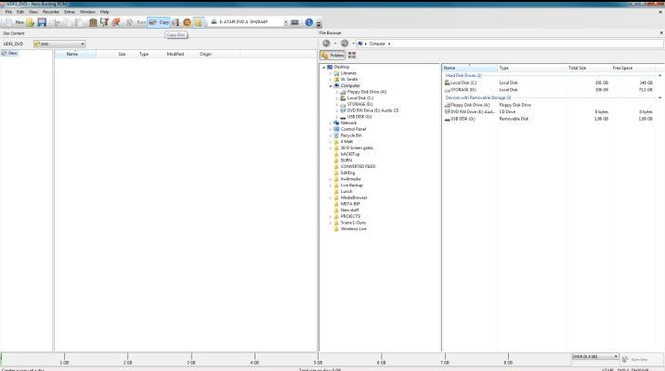Expand the Network tree node
The height and width of the screenshot is (371, 665).
pos(330,123)
